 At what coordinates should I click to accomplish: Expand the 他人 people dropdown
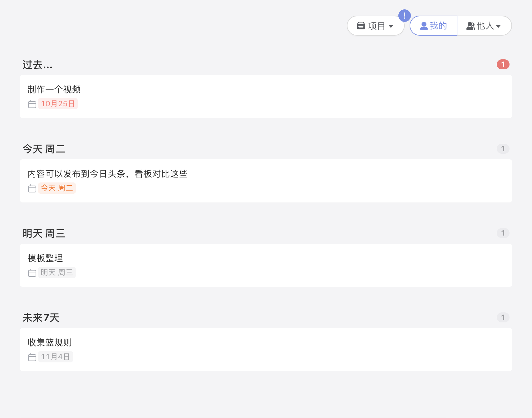coord(484,26)
